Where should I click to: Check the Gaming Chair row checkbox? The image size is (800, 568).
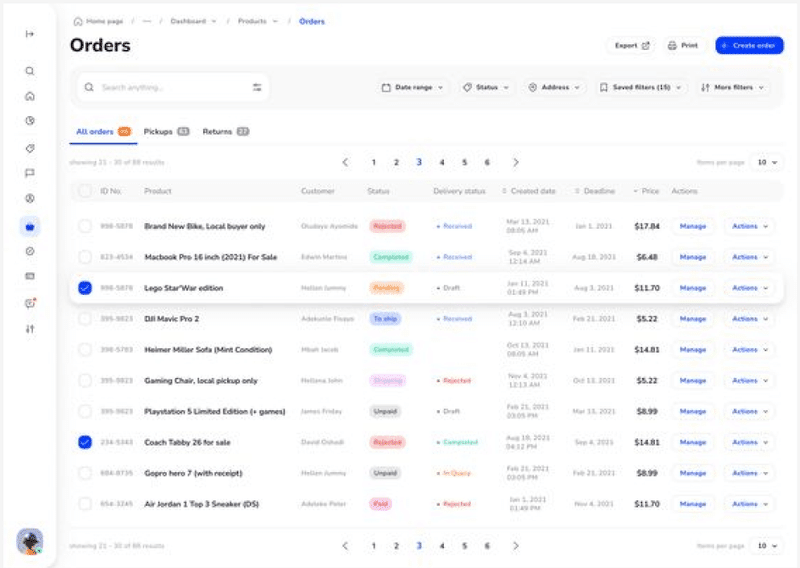pos(85,381)
